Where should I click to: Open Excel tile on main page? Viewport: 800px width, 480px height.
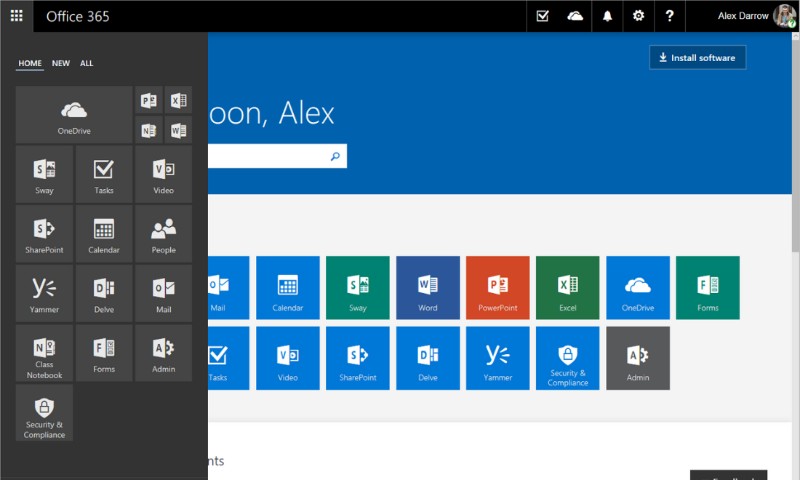(567, 288)
